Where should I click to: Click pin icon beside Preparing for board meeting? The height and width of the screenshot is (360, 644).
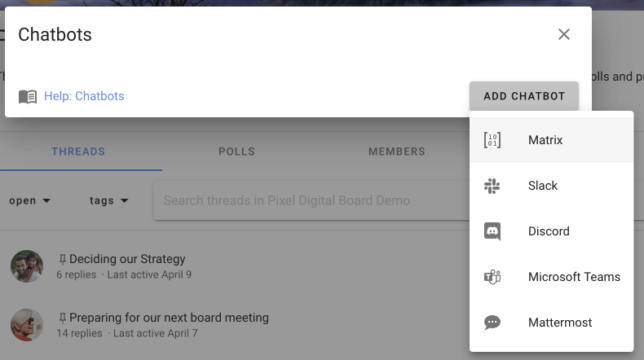[62, 318]
